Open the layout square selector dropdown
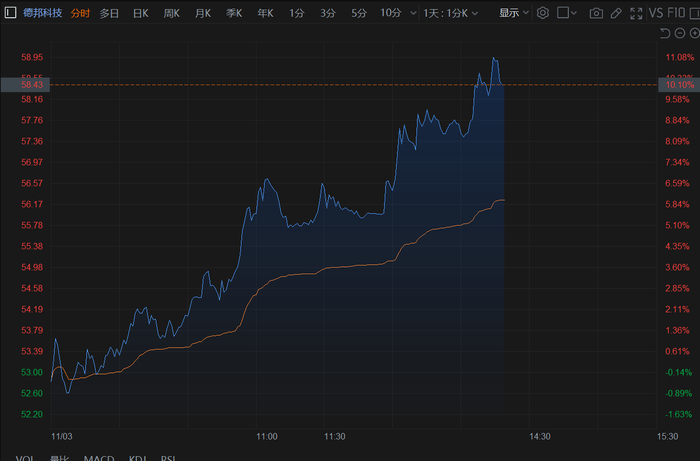 (x=567, y=13)
